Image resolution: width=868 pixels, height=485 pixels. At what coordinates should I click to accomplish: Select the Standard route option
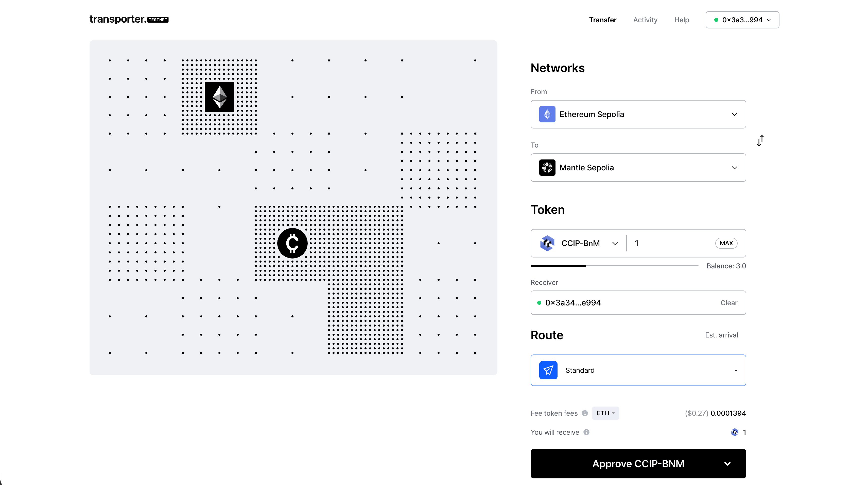pyautogui.click(x=638, y=370)
